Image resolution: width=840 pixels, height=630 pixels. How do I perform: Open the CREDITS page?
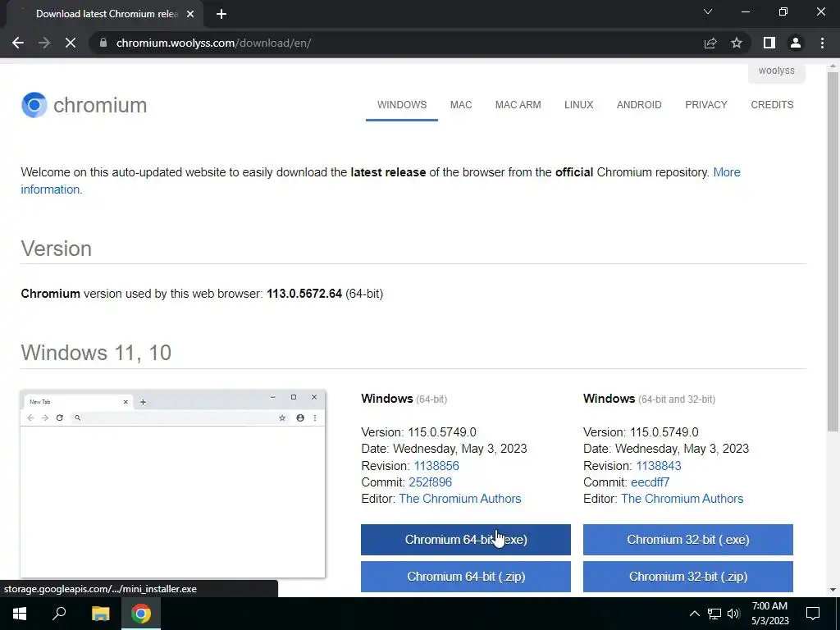pyautogui.click(x=772, y=105)
